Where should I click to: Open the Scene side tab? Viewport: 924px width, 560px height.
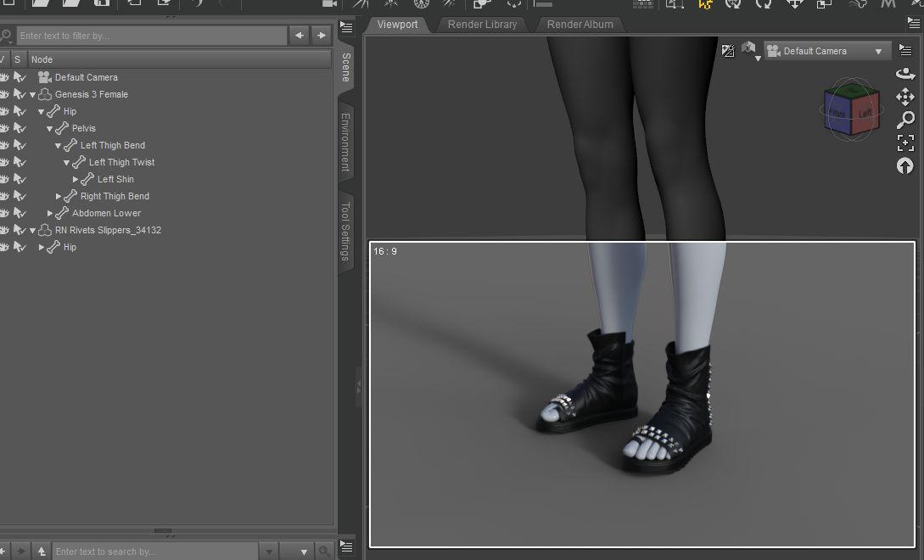click(346, 67)
